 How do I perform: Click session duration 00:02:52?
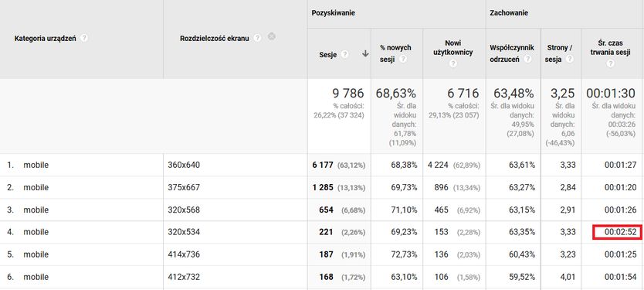tap(621, 232)
